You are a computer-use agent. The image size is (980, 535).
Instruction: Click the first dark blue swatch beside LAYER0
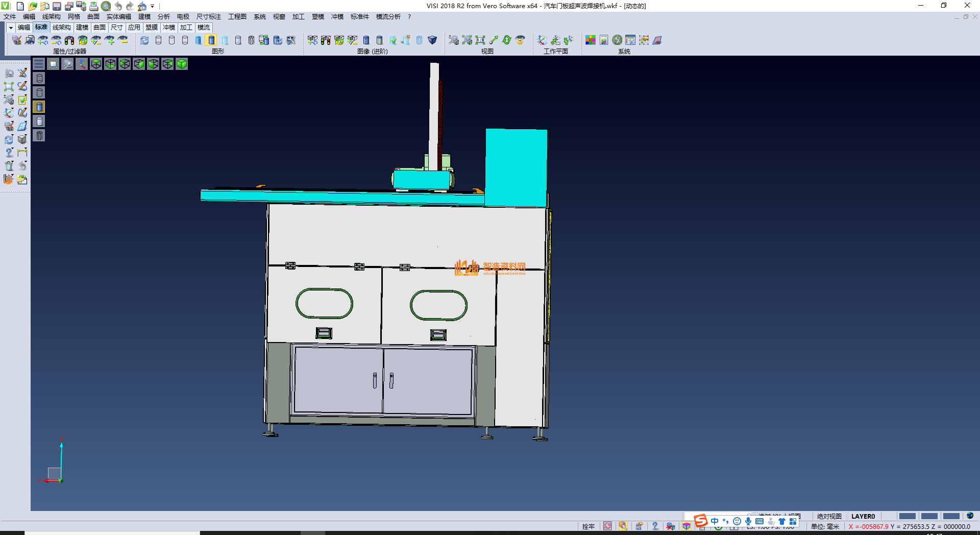point(907,516)
